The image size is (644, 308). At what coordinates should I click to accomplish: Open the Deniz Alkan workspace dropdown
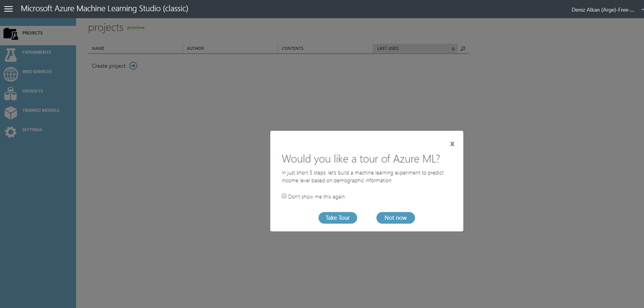607,9
